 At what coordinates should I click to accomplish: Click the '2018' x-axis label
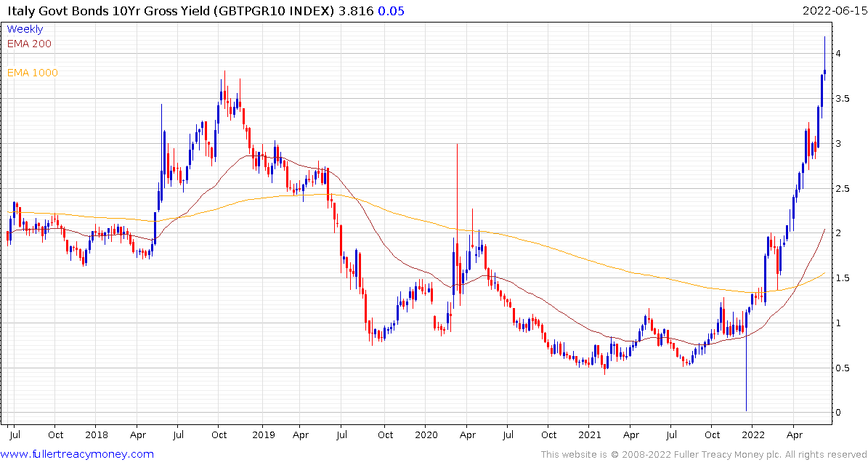[95, 435]
